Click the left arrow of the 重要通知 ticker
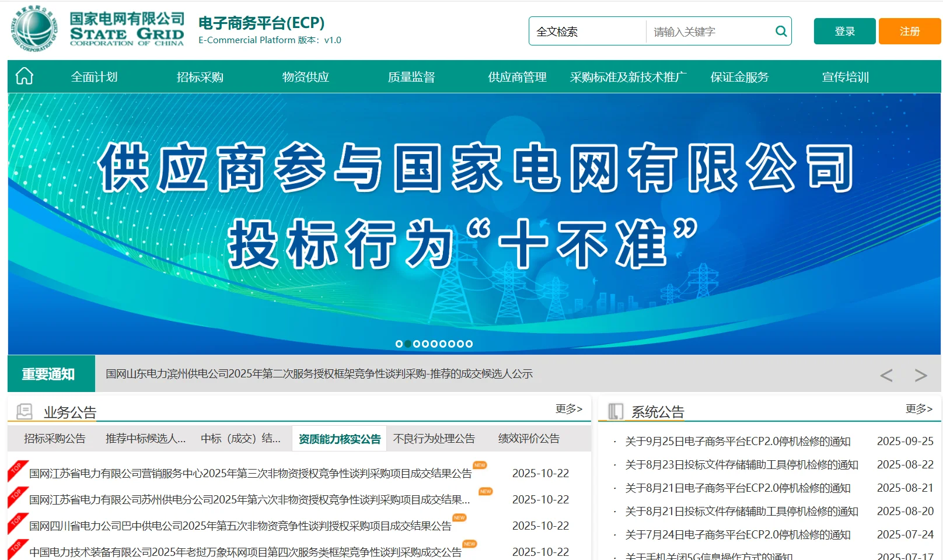This screenshot has height=560, width=943. point(888,374)
